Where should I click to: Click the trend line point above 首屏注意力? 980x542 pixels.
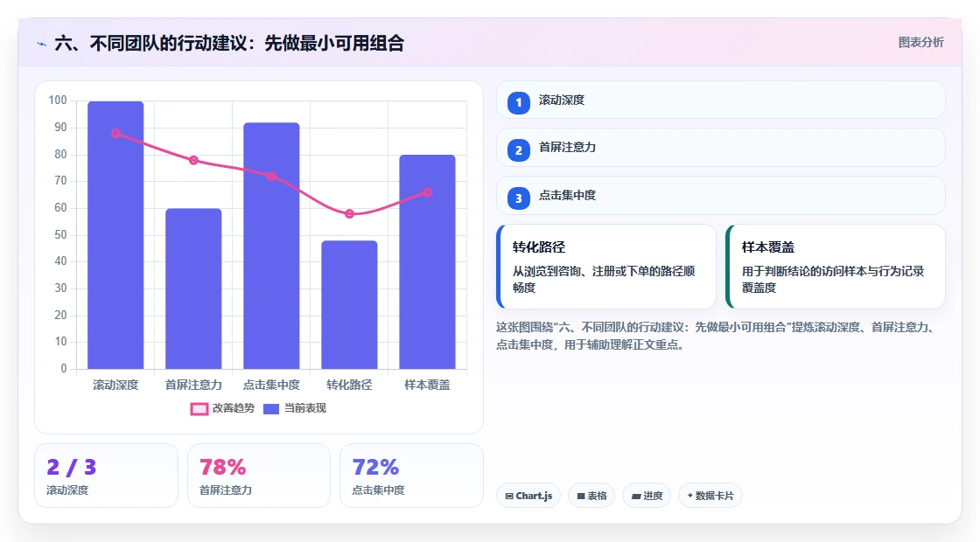pos(193,161)
